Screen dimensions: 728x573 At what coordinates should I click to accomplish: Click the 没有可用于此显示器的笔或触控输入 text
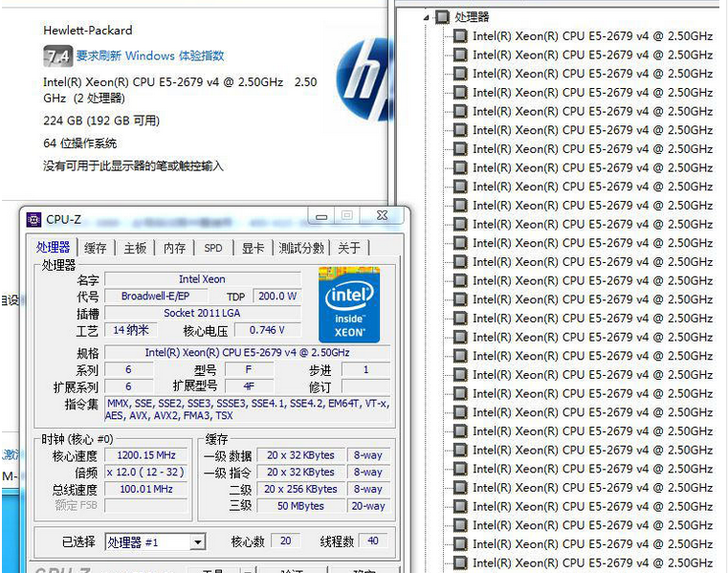click(x=134, y=165)
